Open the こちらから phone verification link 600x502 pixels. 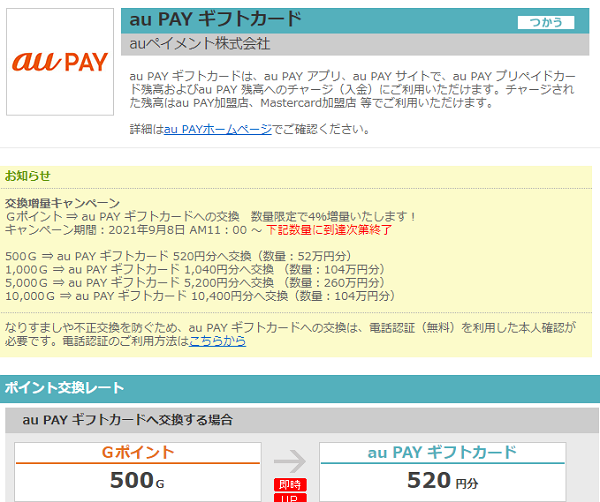click(x=217, y=341)
